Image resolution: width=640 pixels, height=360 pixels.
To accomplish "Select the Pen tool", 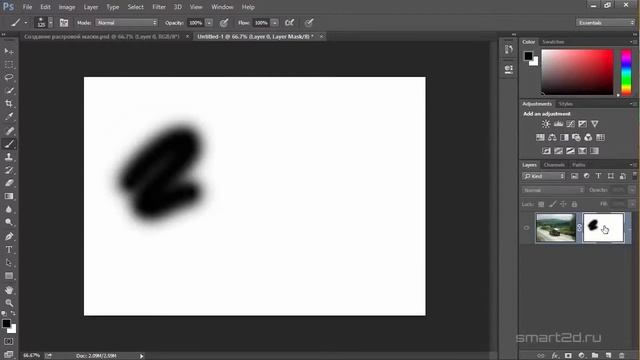I will (9, 236).
